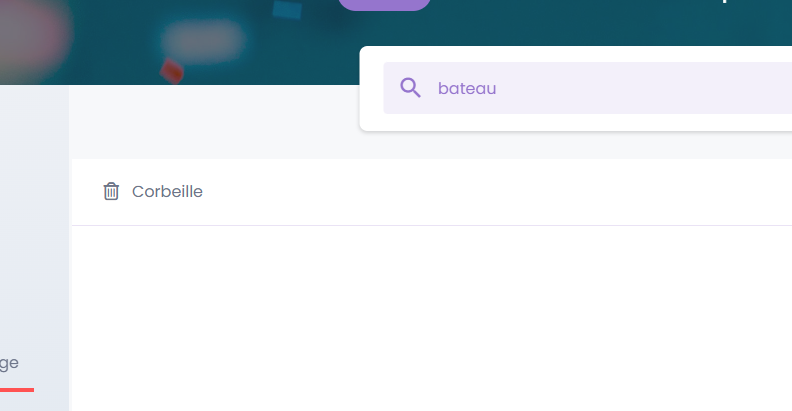Click the purple magnifier search icon

coord(410,88)
